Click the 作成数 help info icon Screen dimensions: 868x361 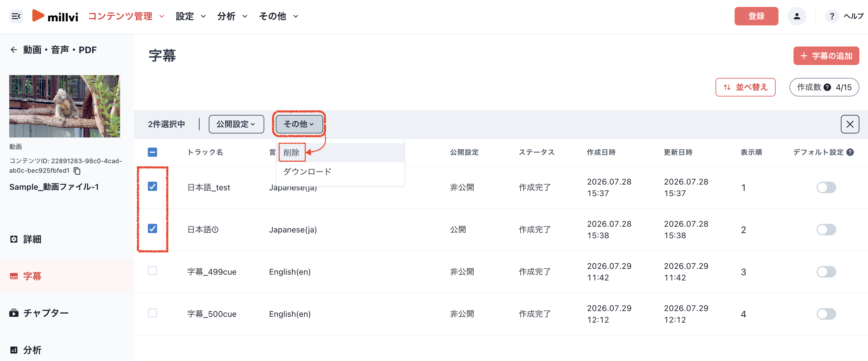(x=827, y=87)
